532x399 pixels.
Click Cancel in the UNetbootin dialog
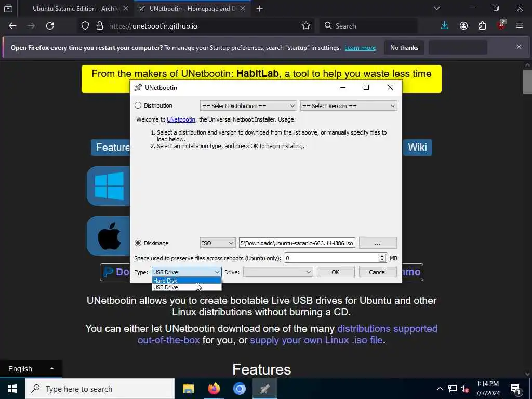[x=378, y=272]
